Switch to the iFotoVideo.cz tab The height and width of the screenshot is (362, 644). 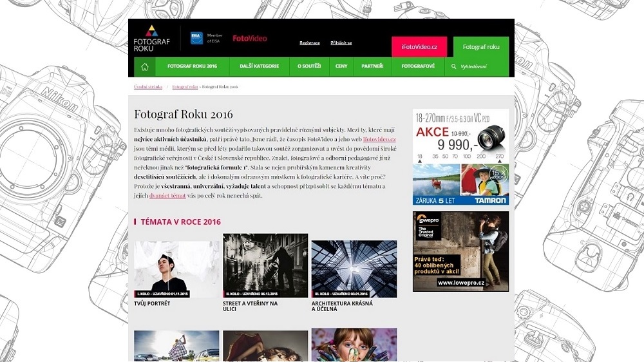419,47
